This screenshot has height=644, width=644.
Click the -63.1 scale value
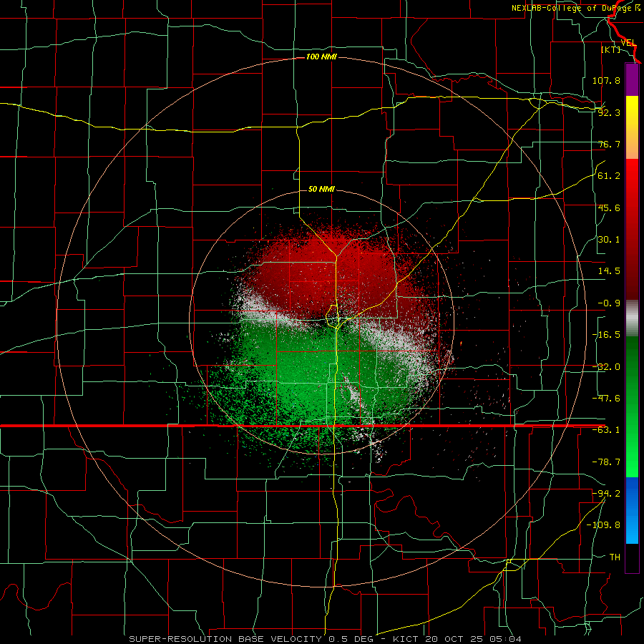[606, 430]
